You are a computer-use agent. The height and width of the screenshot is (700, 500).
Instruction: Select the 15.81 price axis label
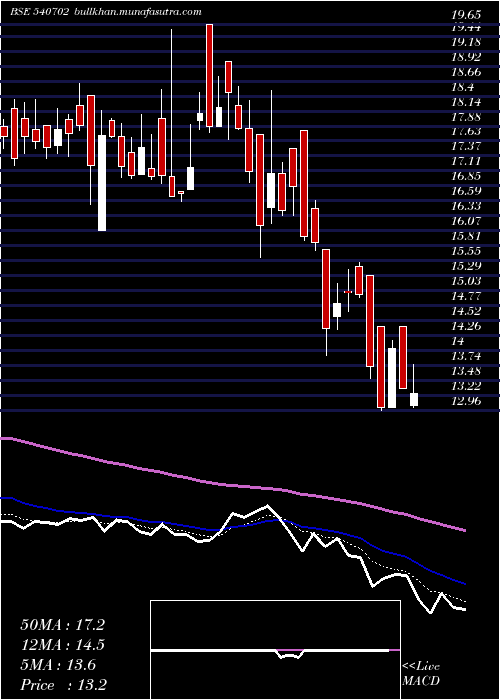click(466, 236)
